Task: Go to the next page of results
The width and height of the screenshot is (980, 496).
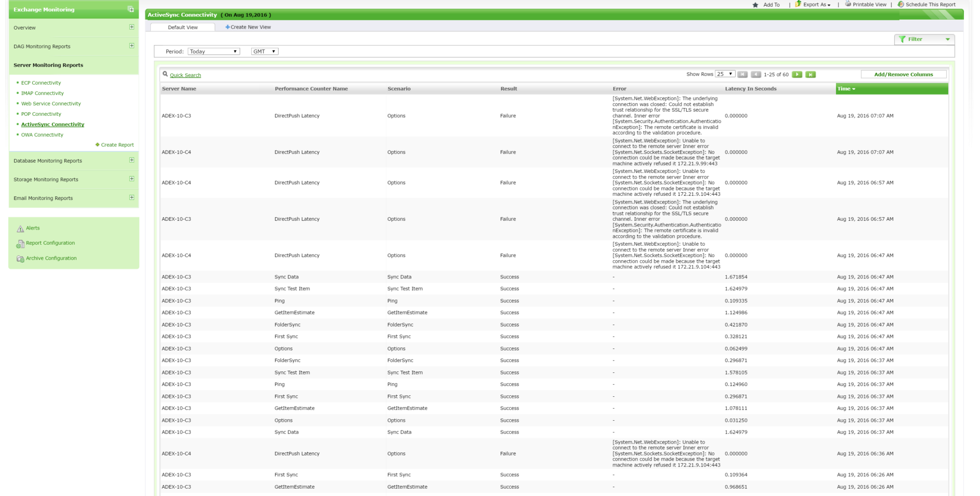Action: point(797,74)
